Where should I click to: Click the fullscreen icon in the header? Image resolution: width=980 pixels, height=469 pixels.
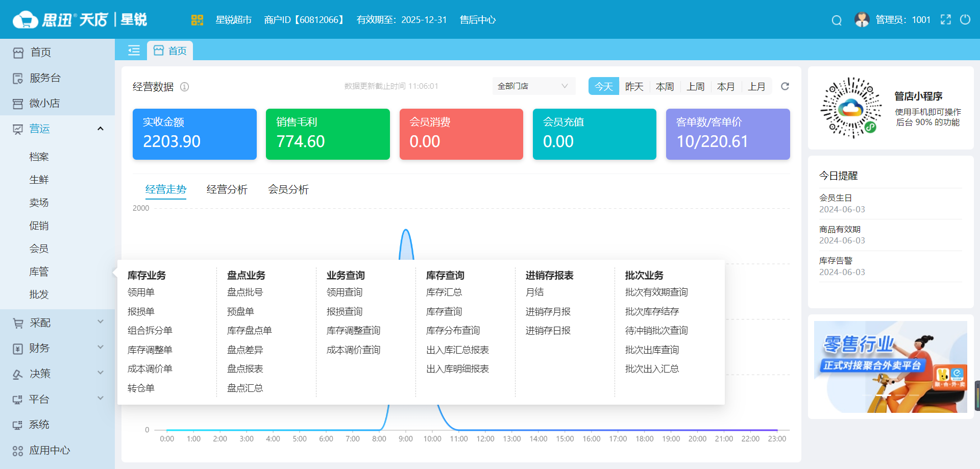click(946, 20)
